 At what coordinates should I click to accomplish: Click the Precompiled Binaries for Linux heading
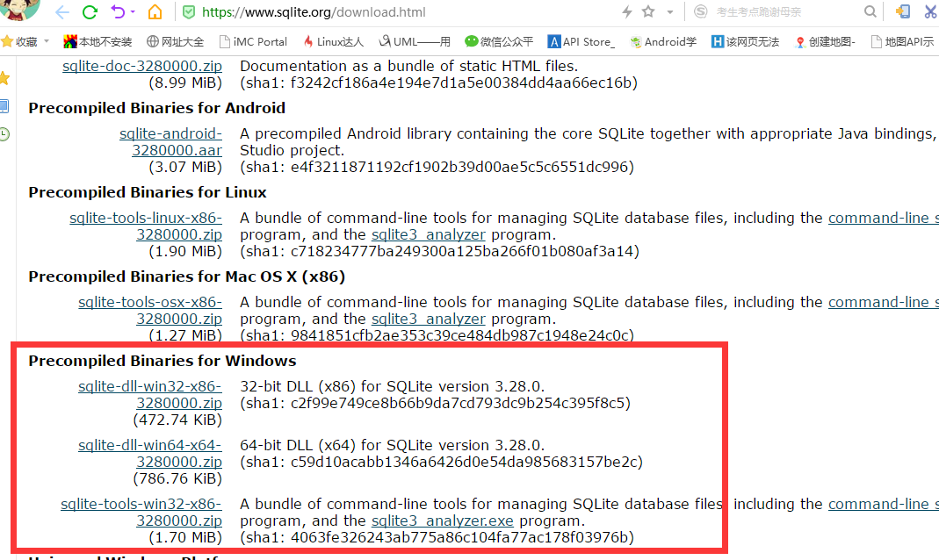pos(148,192)
